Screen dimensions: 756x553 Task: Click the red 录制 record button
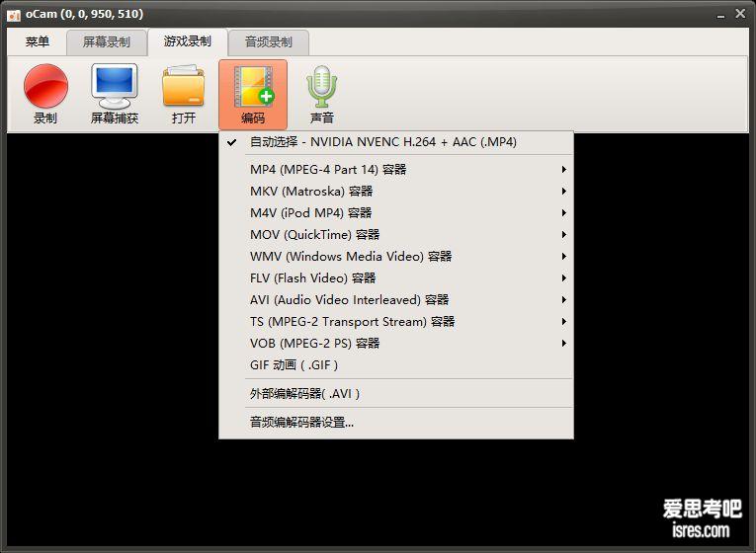45,95
